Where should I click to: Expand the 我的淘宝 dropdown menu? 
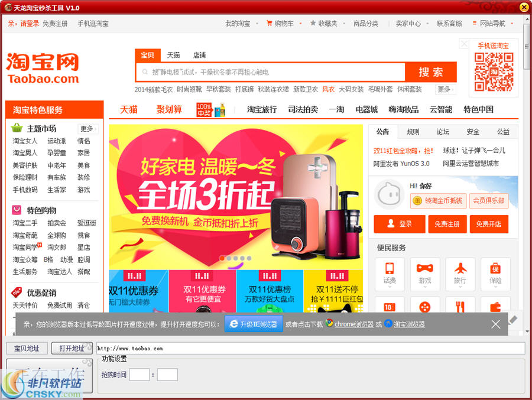pos(238,24)
